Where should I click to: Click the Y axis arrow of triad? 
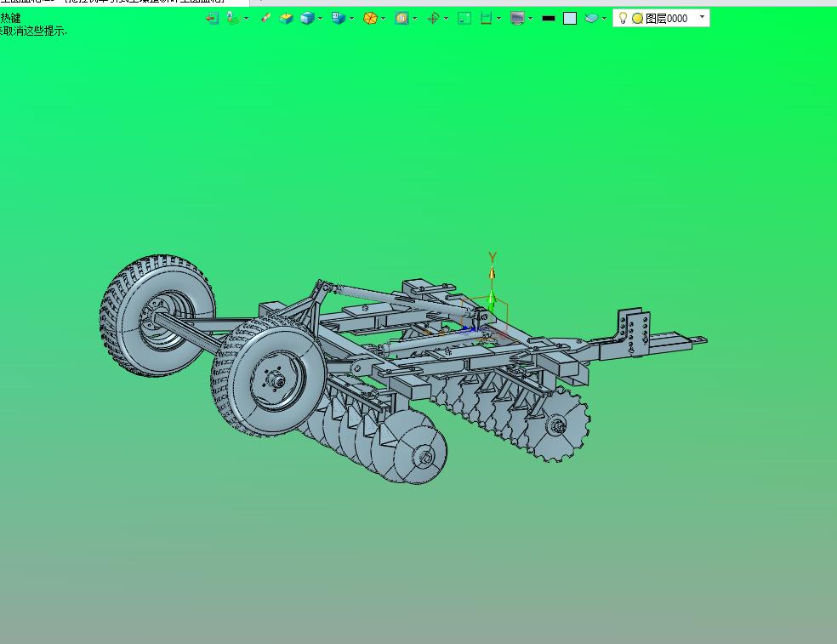(492, 272)
